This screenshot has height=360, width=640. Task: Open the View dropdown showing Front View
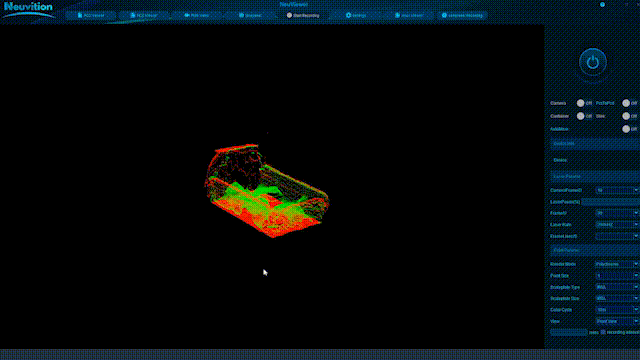[x=617, y=321]
